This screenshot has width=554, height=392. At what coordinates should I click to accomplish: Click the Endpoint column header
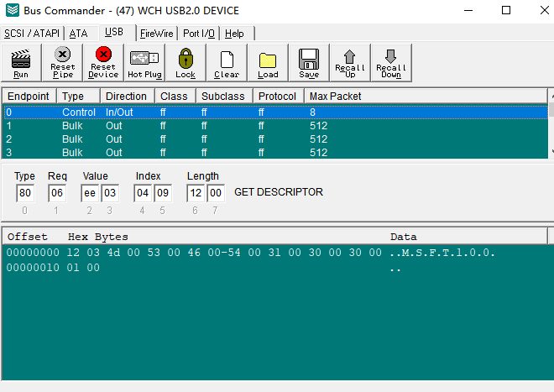coord(29,97)
